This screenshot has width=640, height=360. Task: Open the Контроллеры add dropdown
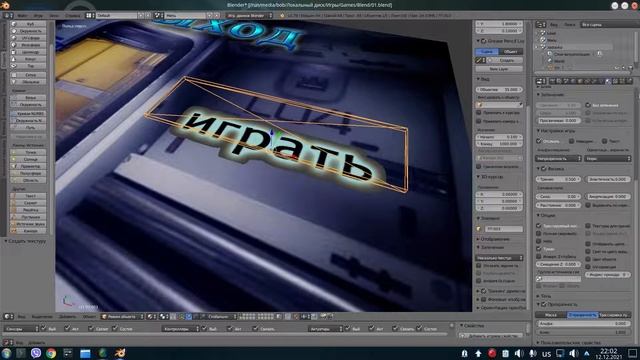tap(180, 329)
